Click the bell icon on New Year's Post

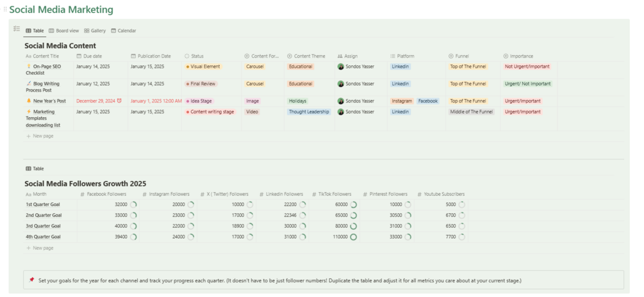point(29,101)
